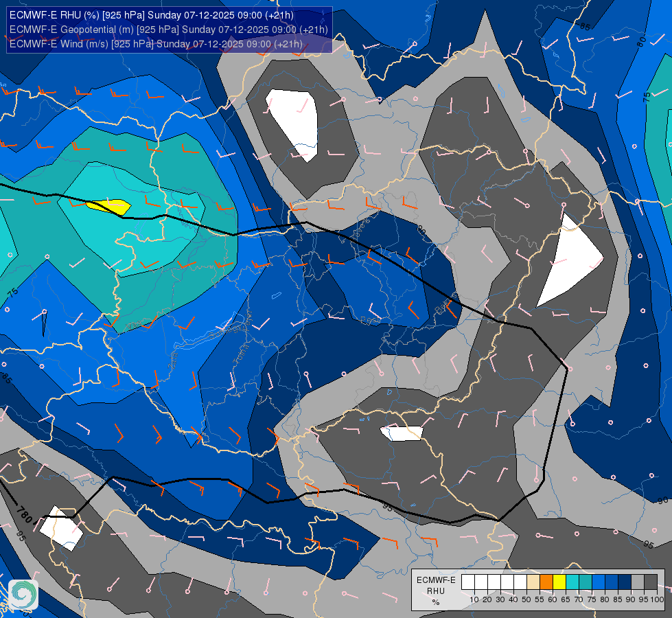Pick the yellow 60-65% legend swatch
The width and height of the screenshot is (672, 618).
click(x=559, y=582)
